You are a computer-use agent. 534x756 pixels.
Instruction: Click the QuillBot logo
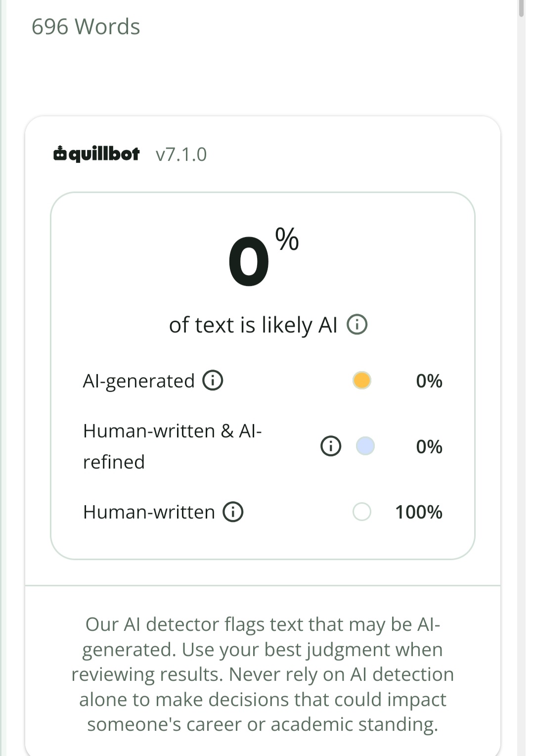pyautogui.click(x=96, y=154)
